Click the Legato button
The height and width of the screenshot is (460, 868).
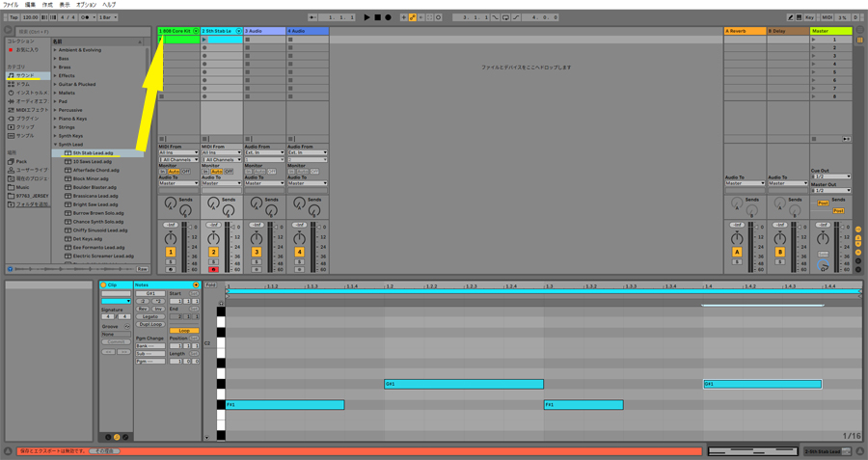[150, 316]
